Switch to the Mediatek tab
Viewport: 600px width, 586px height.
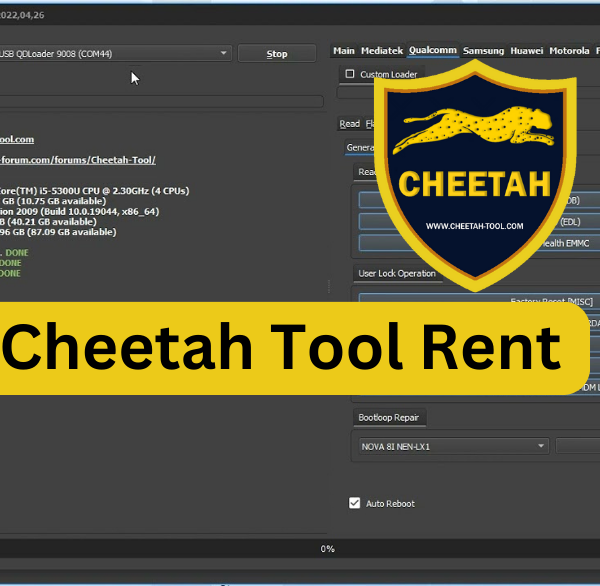point(382,51)
